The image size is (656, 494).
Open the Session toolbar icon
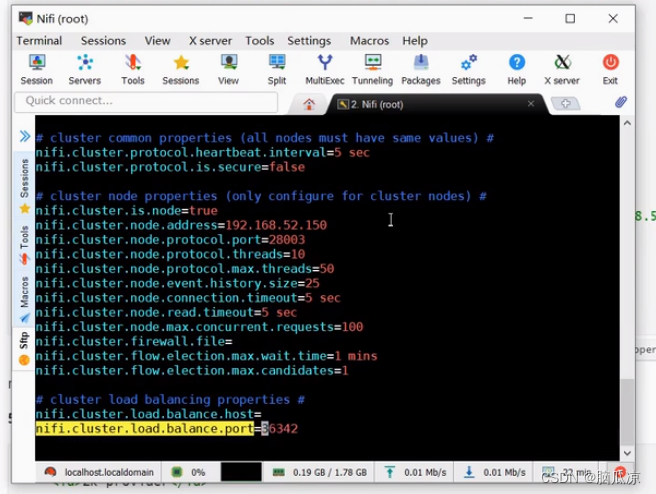tap(37, 70)
